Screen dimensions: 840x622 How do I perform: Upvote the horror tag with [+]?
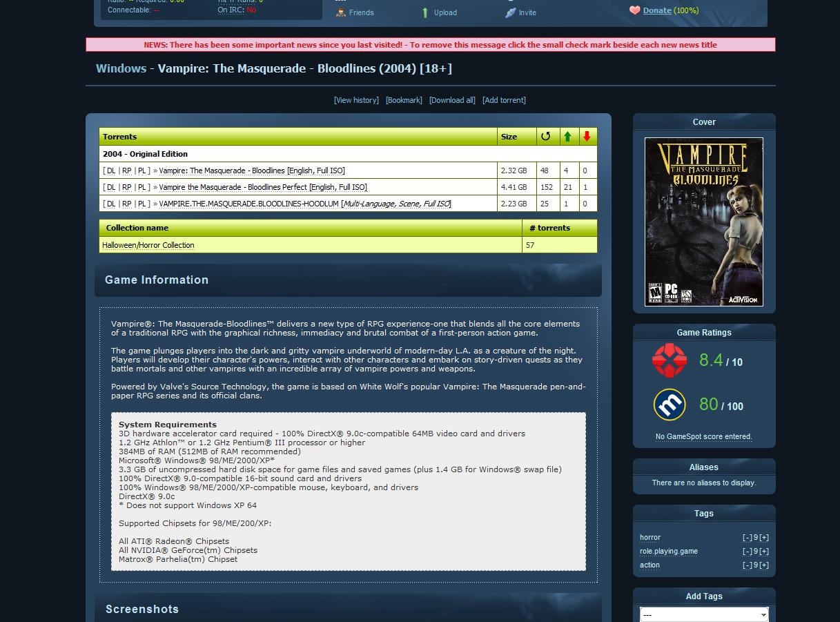tap(764, 537)
